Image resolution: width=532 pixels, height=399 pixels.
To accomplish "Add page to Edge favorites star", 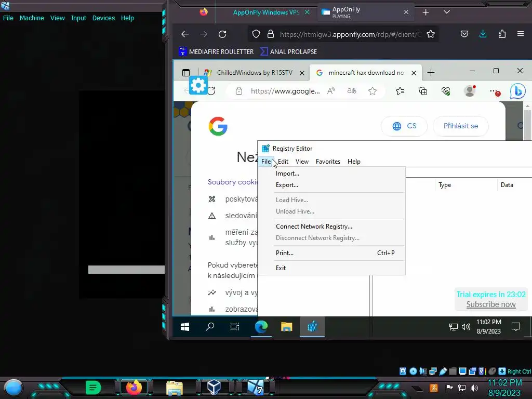I will (373, 91).
